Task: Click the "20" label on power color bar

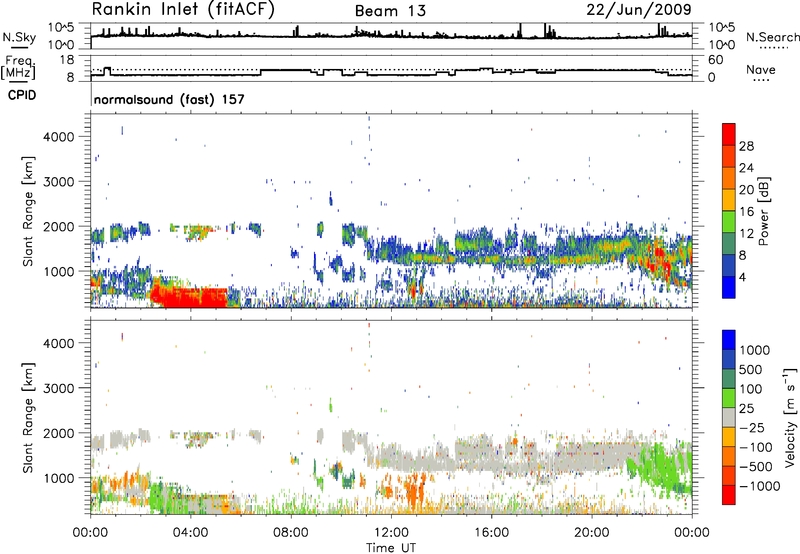Action: (746, 190)
